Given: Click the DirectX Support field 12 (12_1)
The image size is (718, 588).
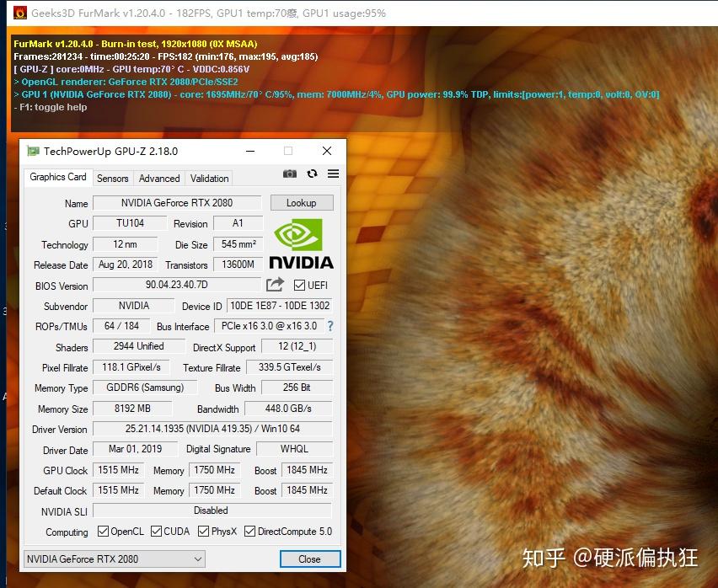Looking at the screenshot, I should (297, 346).
